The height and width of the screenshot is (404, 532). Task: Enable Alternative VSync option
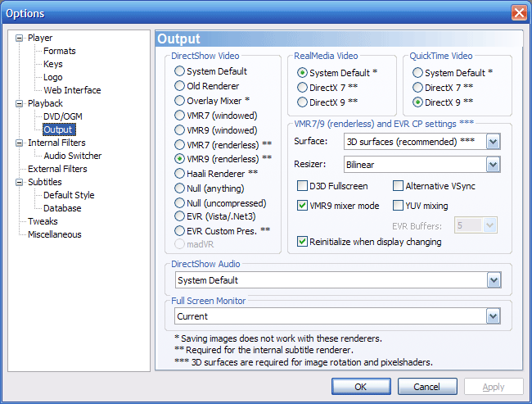click(399, 187)
